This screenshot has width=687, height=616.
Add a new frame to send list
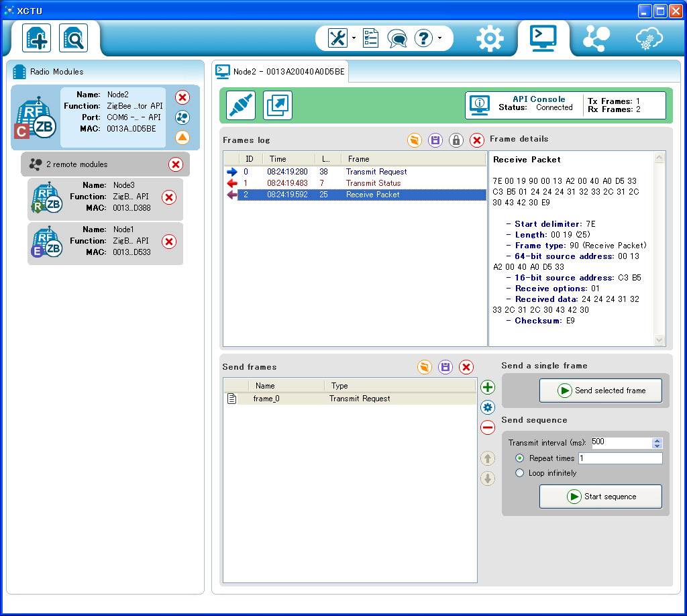[488, 387]
